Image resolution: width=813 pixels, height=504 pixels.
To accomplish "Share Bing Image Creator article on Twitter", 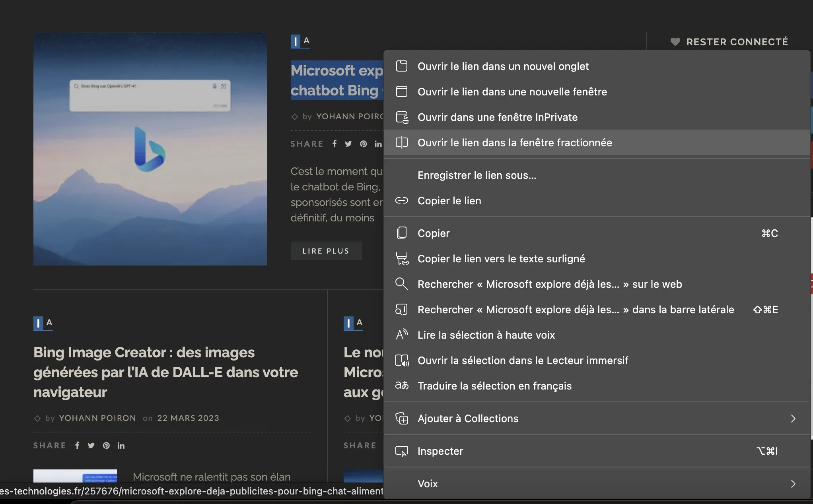I will coord(91,446).
